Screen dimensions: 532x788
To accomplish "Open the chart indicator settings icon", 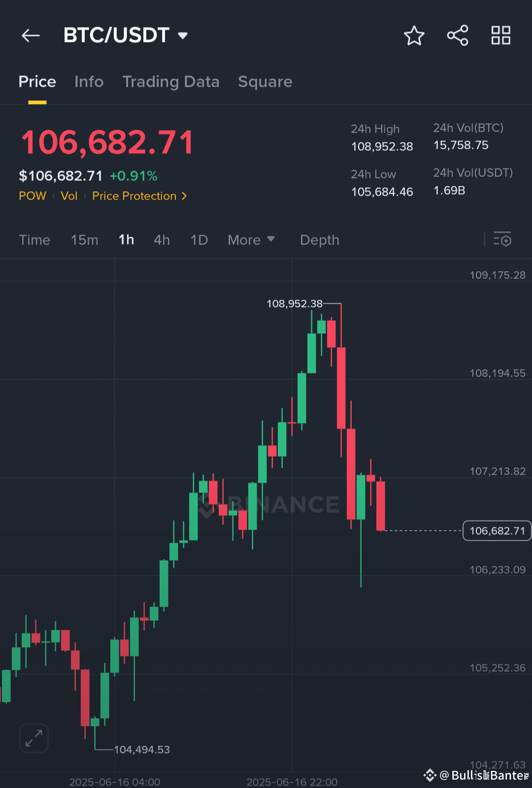I will click(x=503, y=240).
